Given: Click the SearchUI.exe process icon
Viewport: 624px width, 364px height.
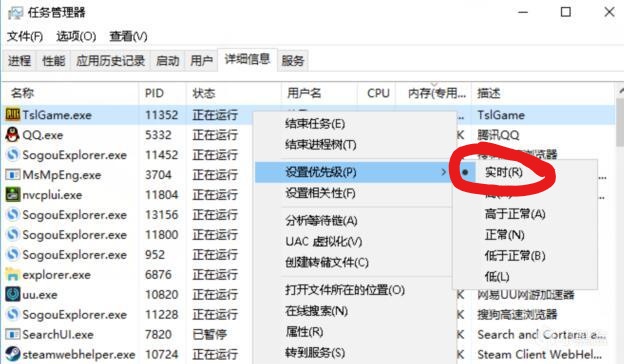Looking at the screenshot, I should pos(12,334).
